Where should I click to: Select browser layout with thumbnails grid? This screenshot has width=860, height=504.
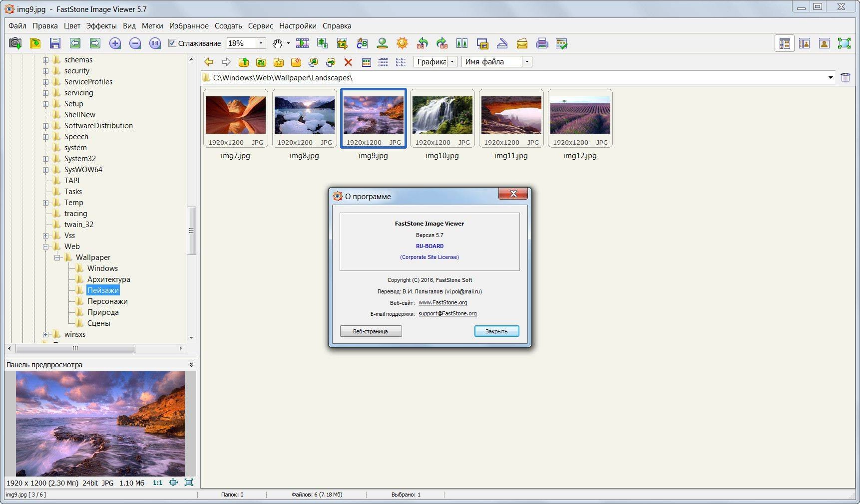(785, 43)
